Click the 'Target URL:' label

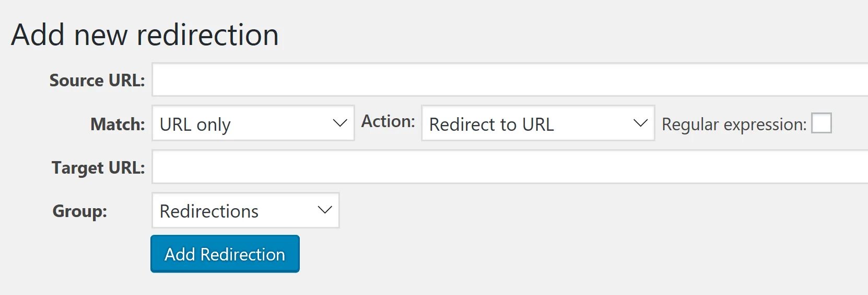(x=98, y=168)
